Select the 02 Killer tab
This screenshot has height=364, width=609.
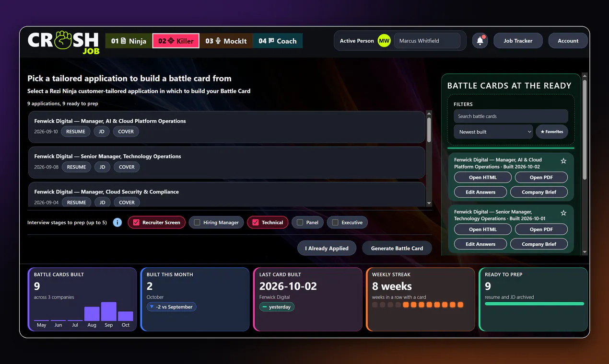[x=176, y=41]
